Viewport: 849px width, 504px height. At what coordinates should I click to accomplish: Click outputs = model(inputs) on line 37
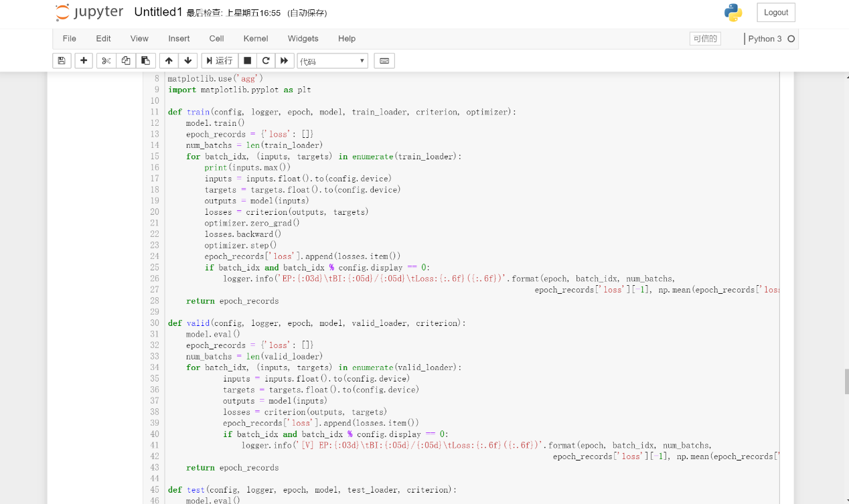[x=275, y=401]
